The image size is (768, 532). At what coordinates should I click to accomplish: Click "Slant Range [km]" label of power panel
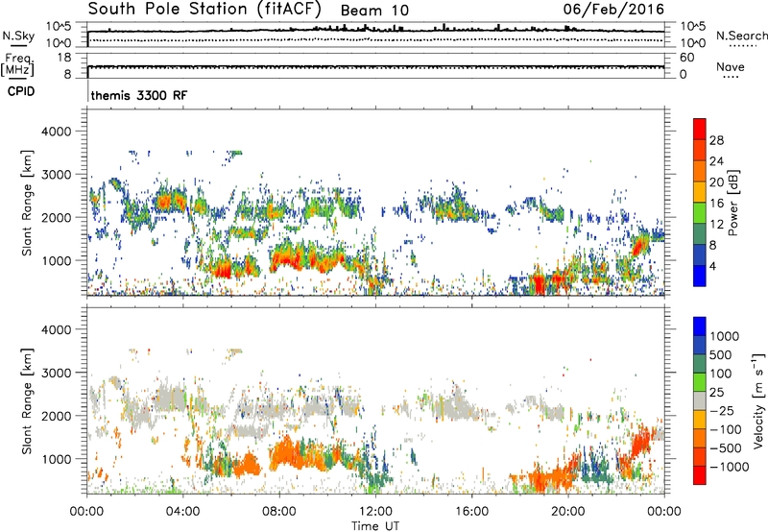[x=27, y=203]
